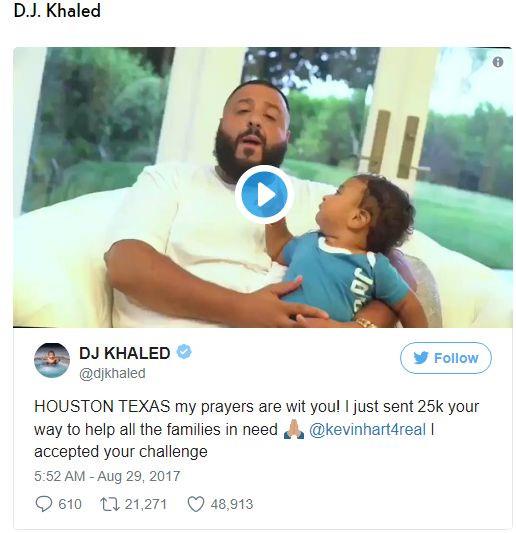
Task: Open the tweet timestamp Aug 29, 2017
Action: (x=107, y=476)
